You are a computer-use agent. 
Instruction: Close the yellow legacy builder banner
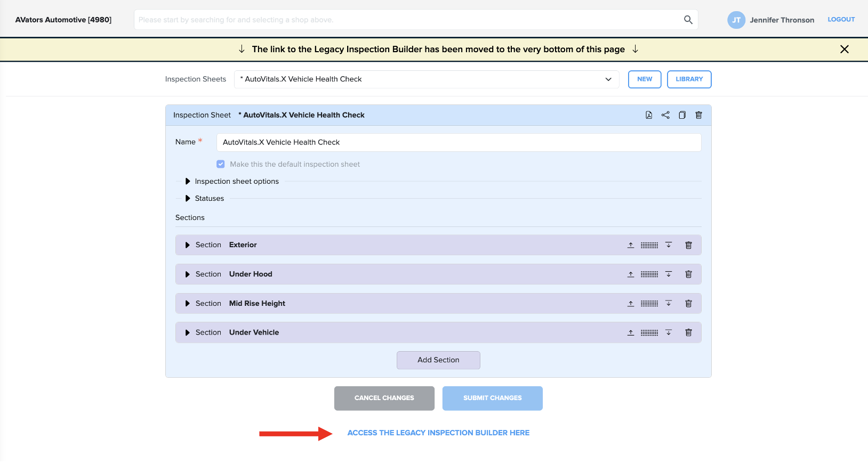point(845,49)
